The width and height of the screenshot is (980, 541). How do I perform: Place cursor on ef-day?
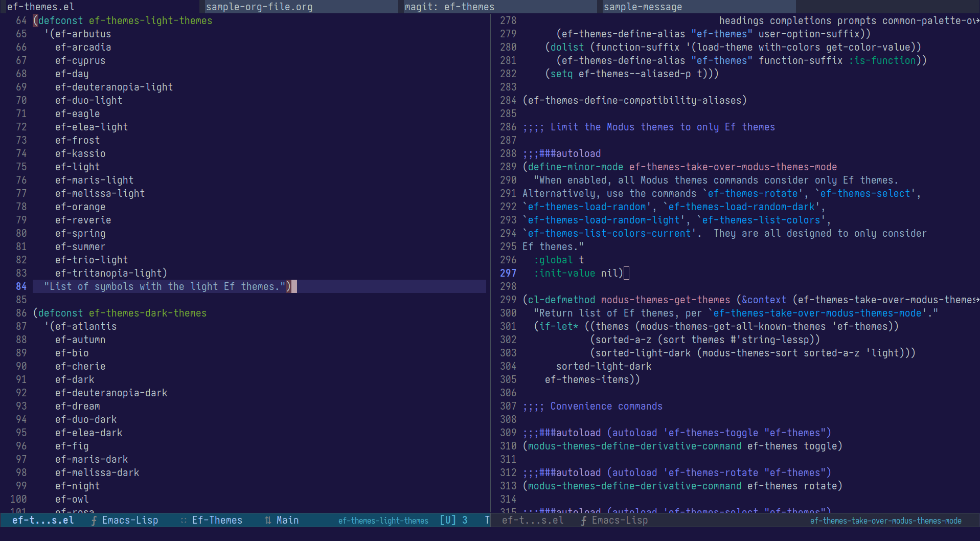(72, 74)
